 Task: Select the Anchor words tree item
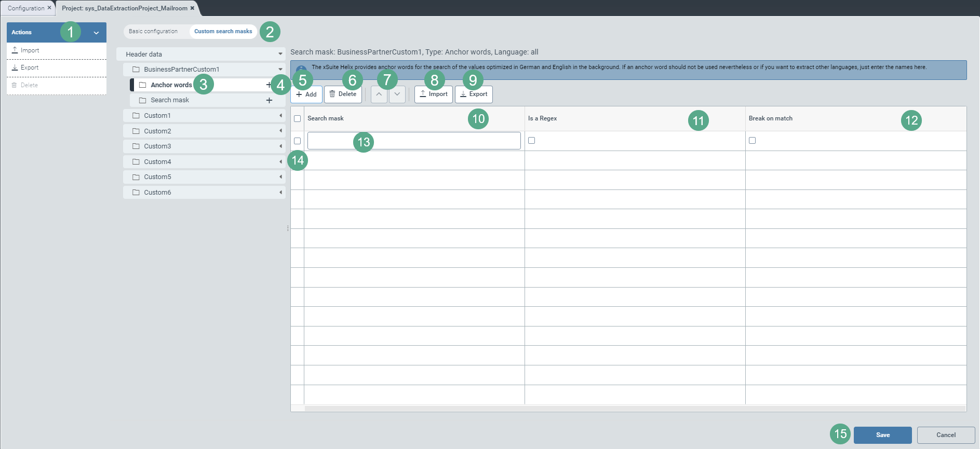171,85
